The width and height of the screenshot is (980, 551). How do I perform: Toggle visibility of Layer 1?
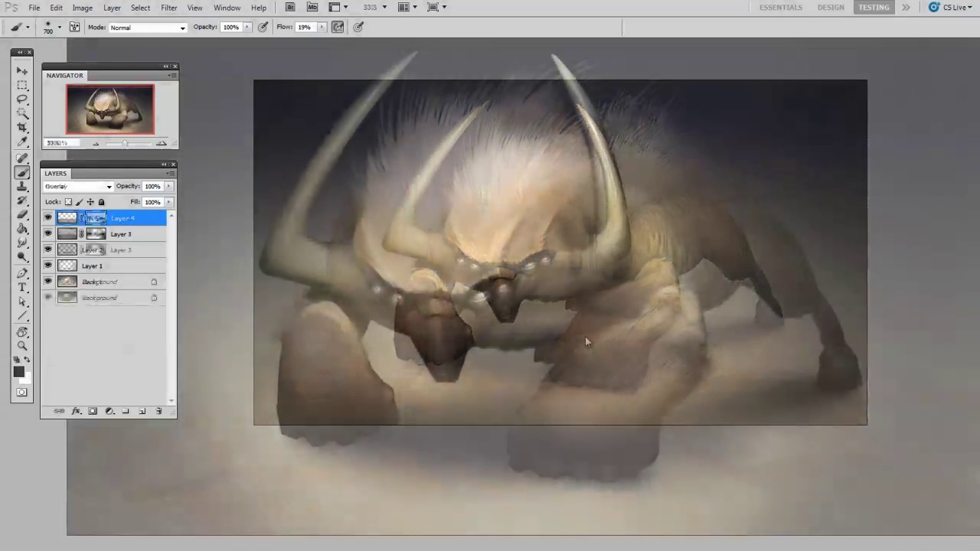tap(48, 266)
